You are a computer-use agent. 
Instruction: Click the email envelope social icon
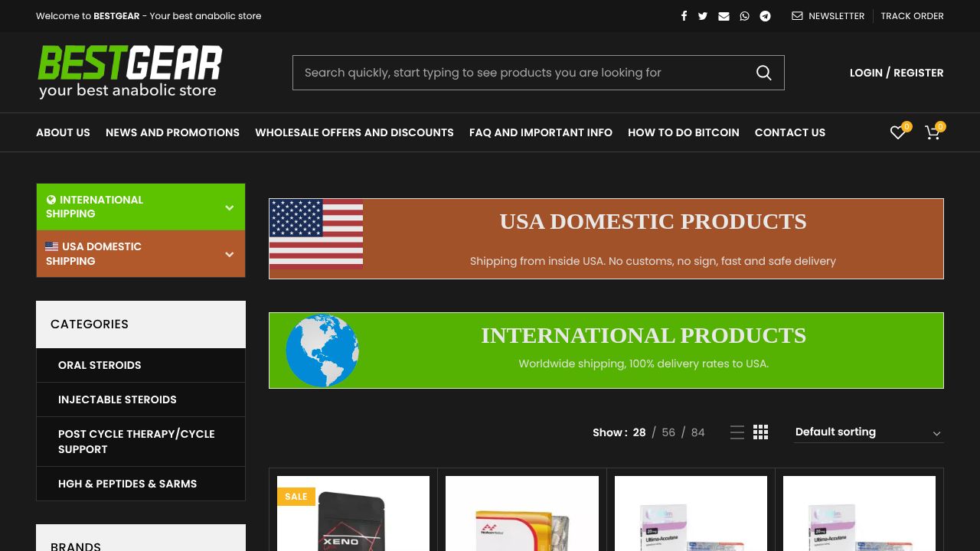coord(724,16)
